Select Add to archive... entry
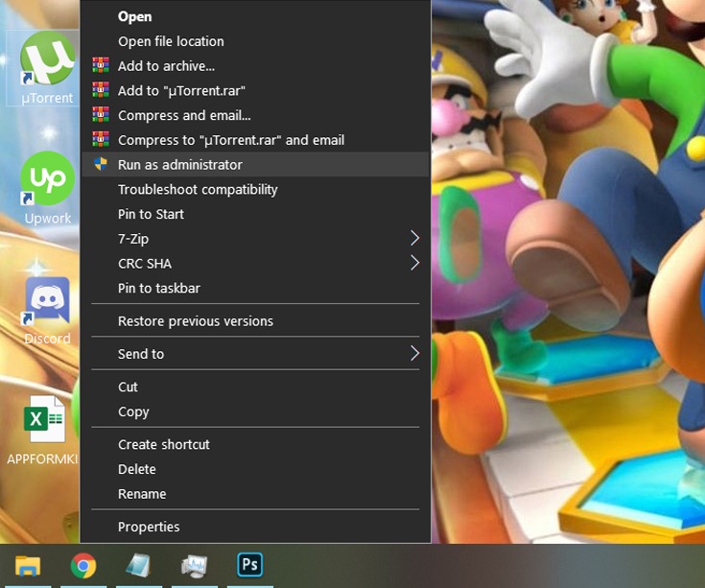Screen dimensions: 705x588 coord(255,66)
